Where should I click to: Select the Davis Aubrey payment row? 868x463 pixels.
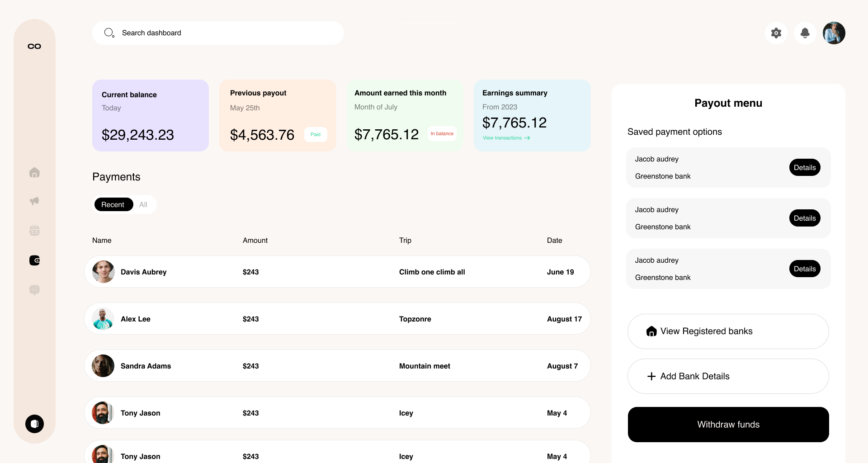pyautogui.click(x=337, y=272)
